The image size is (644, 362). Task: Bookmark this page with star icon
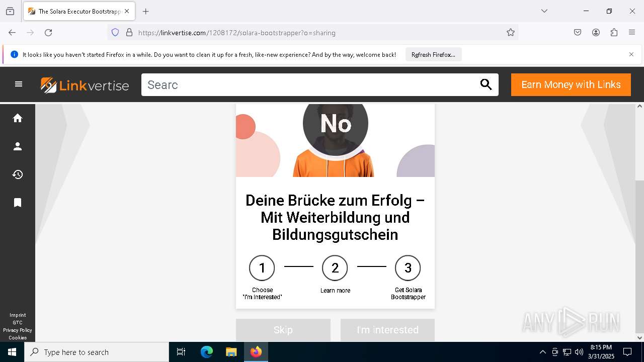pos(511,33)
